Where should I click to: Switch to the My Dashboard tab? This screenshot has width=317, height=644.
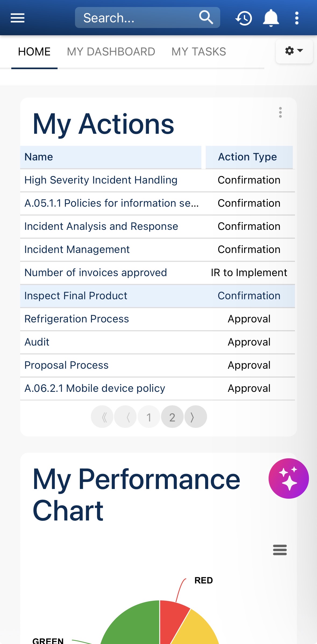click(111, 52)
